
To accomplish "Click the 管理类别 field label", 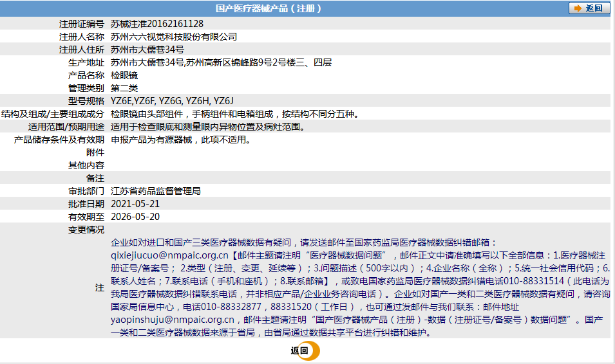I will click(x=86, y=88).
